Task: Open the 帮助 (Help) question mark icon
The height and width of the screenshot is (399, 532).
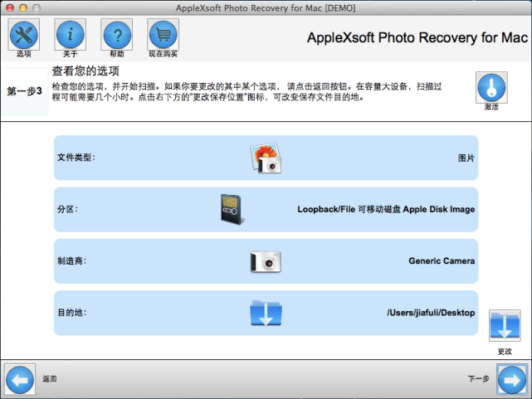Action: coord(117,35)
